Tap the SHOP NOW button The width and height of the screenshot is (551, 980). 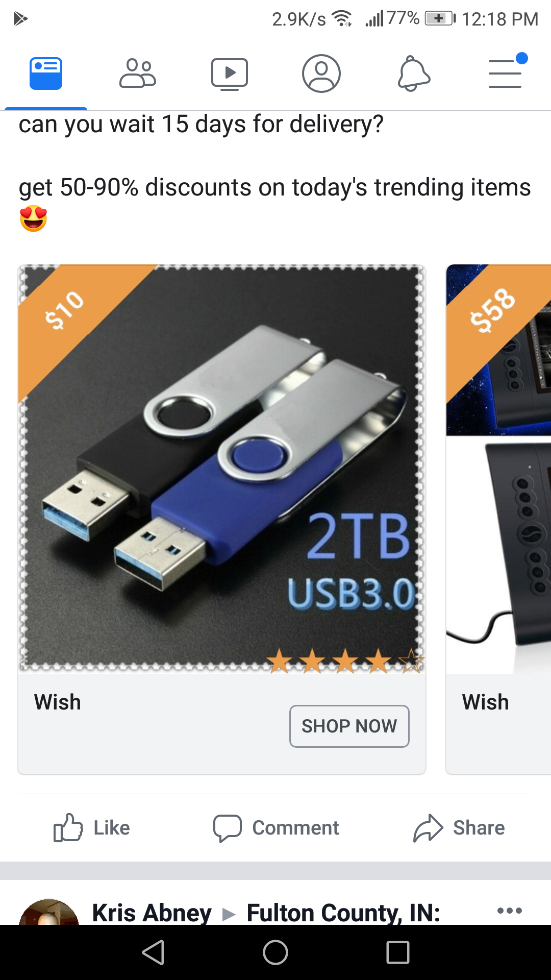(x=349, y=726)
